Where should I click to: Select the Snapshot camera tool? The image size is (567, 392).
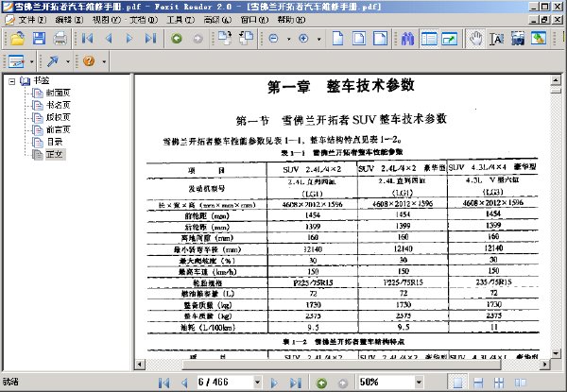pos(518,39)
